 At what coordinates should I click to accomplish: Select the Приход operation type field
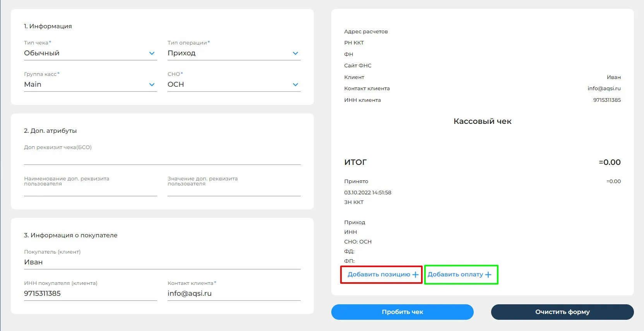point(234,53)
